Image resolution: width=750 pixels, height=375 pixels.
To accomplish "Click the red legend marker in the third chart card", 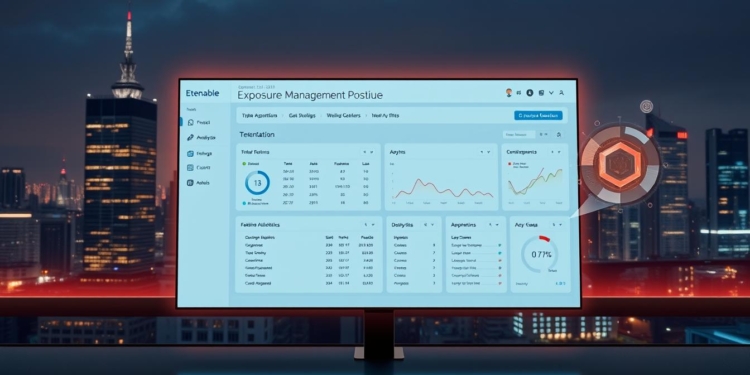I will (510, 164).
